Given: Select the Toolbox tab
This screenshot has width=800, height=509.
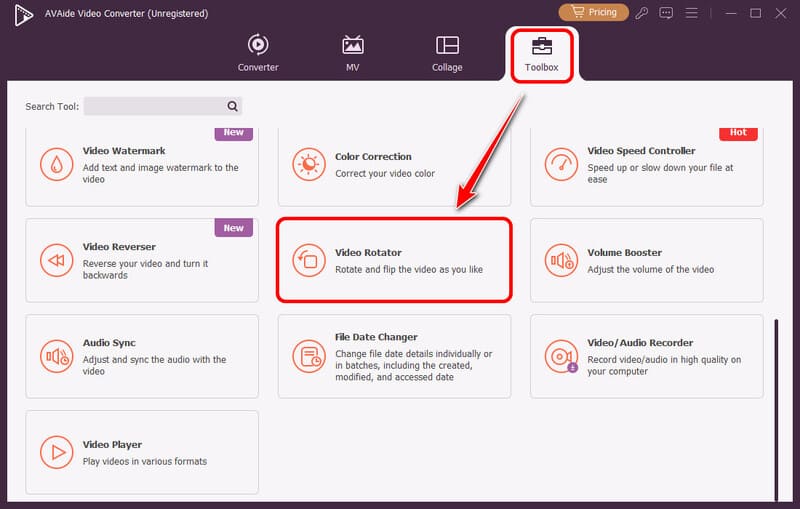Looking at the screenshot, I should point(541,54).
